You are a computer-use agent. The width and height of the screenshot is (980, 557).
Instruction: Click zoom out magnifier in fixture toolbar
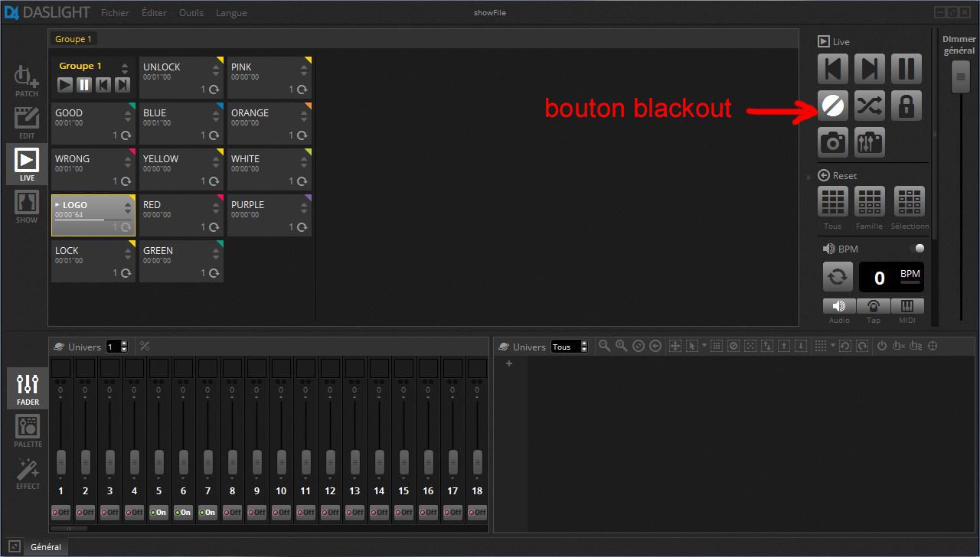click(605, 346)
